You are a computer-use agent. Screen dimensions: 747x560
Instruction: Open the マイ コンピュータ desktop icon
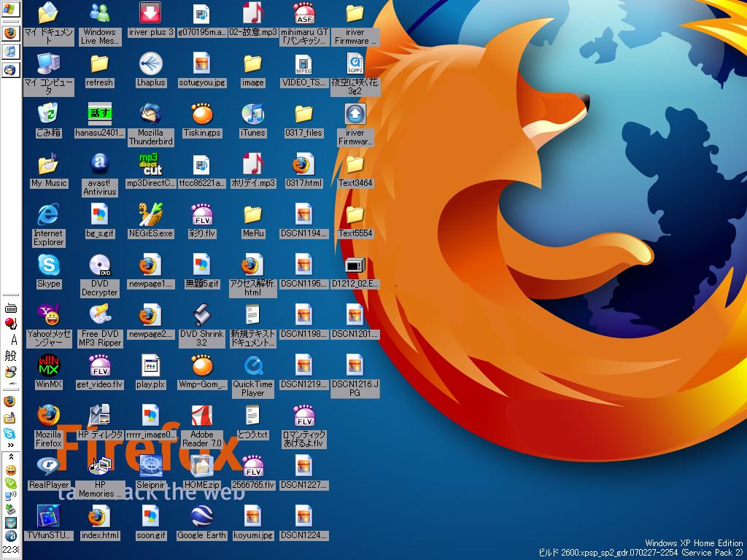49,74
